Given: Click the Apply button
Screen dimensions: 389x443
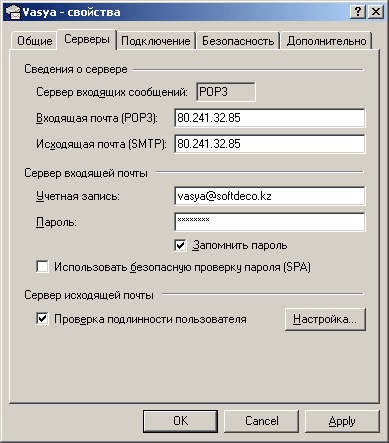Looking at the screenshot, I should pyautogui.click(x=342, y=421).
